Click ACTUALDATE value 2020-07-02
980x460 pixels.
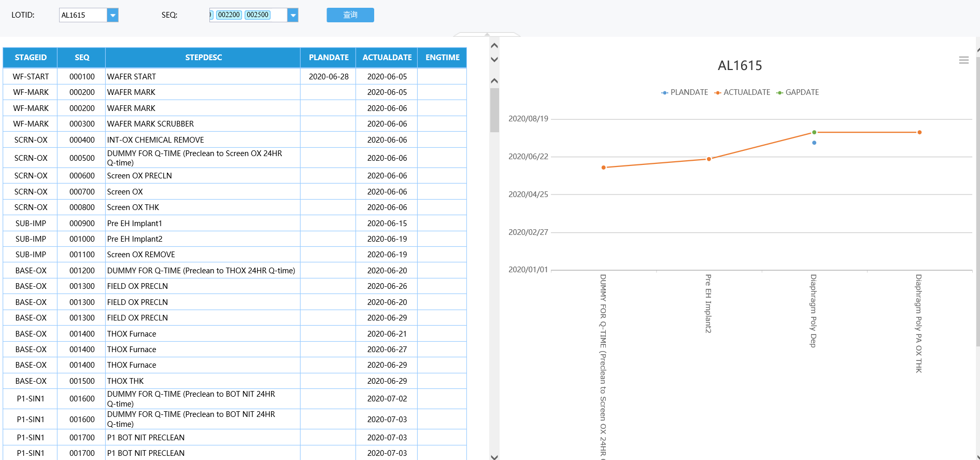[x=387, y=399]
